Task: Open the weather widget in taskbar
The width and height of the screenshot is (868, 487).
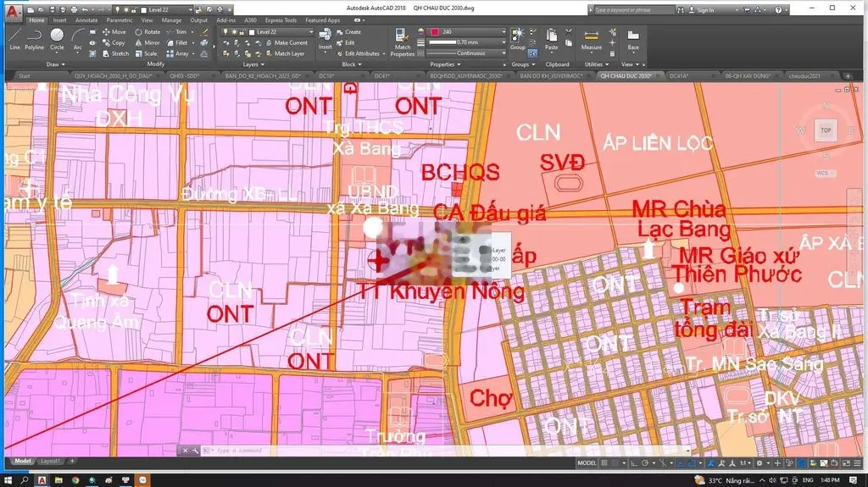Action: click(724, 480)
